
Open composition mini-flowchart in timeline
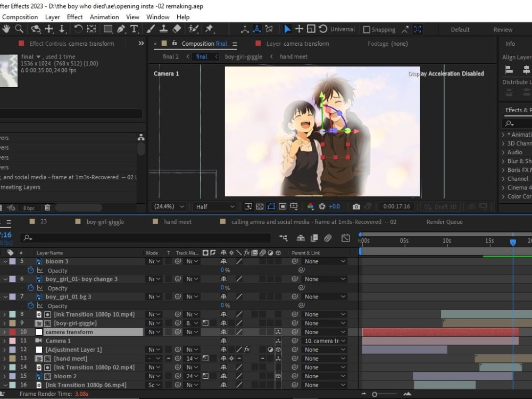tap(283, 238)
